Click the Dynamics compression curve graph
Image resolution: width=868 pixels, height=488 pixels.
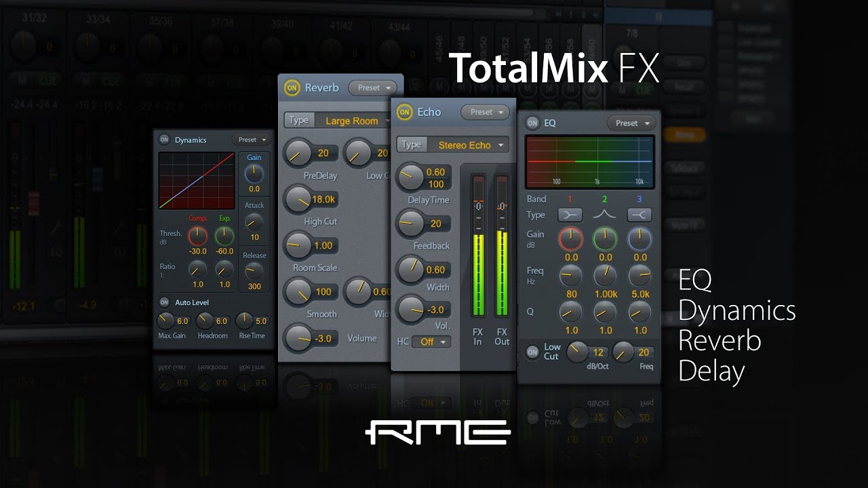(x=196, y=180)
